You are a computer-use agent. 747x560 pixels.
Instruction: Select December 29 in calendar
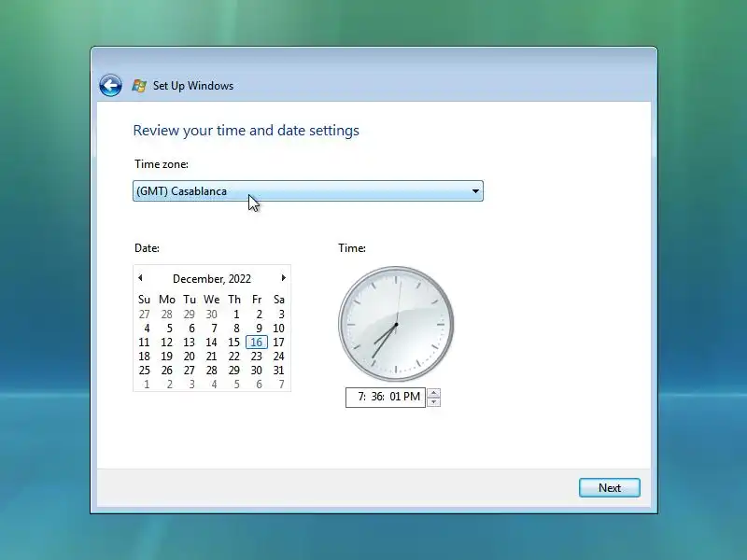click(x=234, y=370)
